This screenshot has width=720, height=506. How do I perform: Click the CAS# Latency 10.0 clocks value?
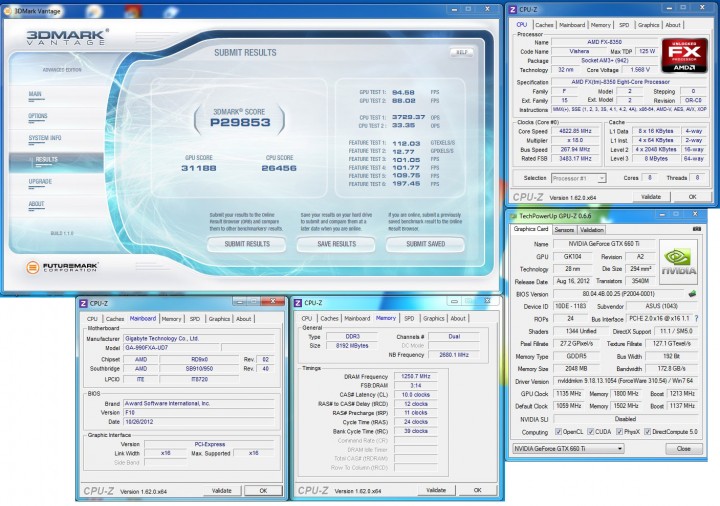416,394
